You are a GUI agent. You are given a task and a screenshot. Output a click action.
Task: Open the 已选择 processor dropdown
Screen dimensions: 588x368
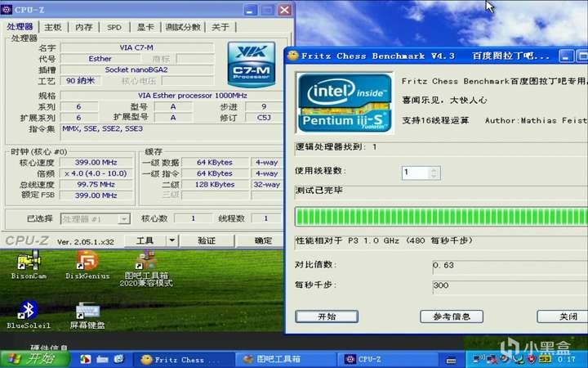point(96,218)
